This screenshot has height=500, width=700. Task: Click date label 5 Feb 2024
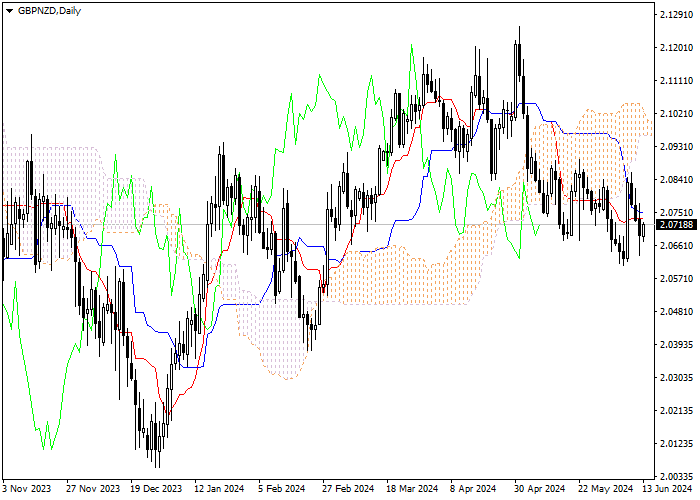click(x=282, y=489)
